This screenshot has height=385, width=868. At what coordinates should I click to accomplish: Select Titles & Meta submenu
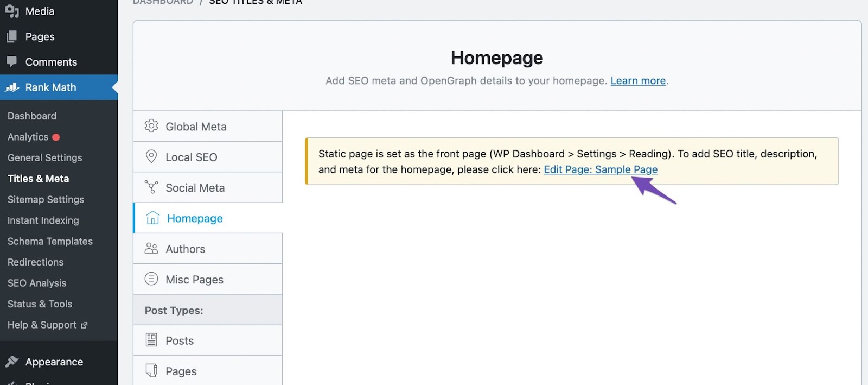pyautogui.click(x=38, y=179)
